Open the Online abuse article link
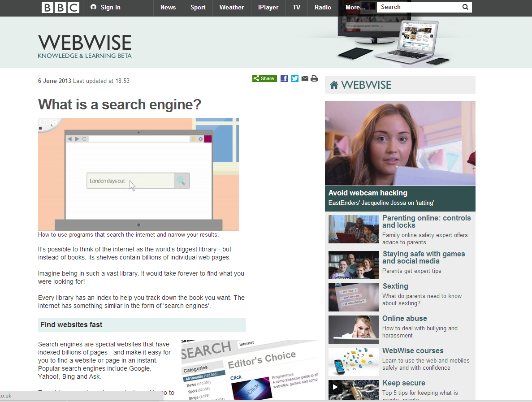This screenshot has height=402, width=532. click(404, 318)
